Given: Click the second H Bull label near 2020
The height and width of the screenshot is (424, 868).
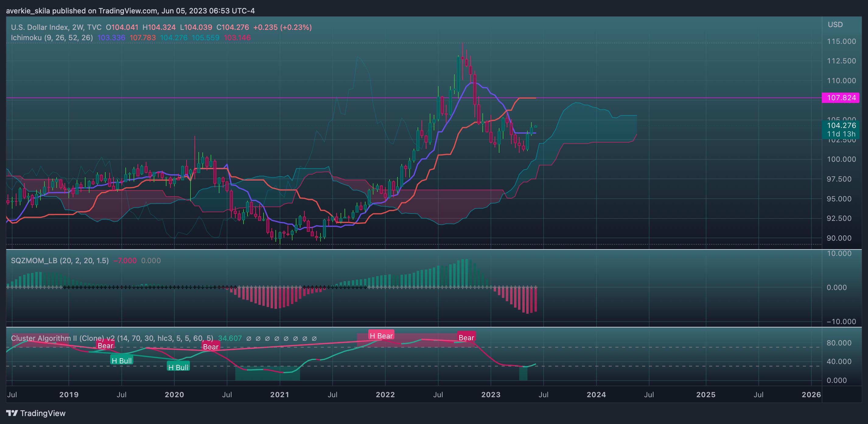Looking at the screenshot, I should pyautogui.click(x=178, y=367).
